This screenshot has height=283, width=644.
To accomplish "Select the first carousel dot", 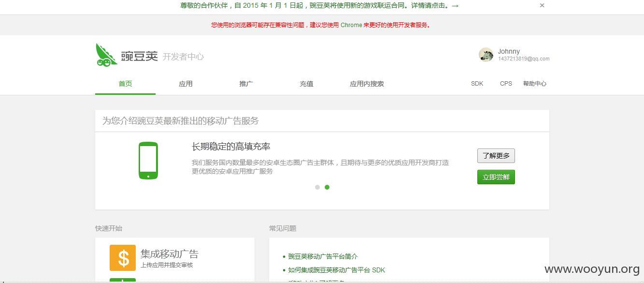I will [x=317, y=187].
